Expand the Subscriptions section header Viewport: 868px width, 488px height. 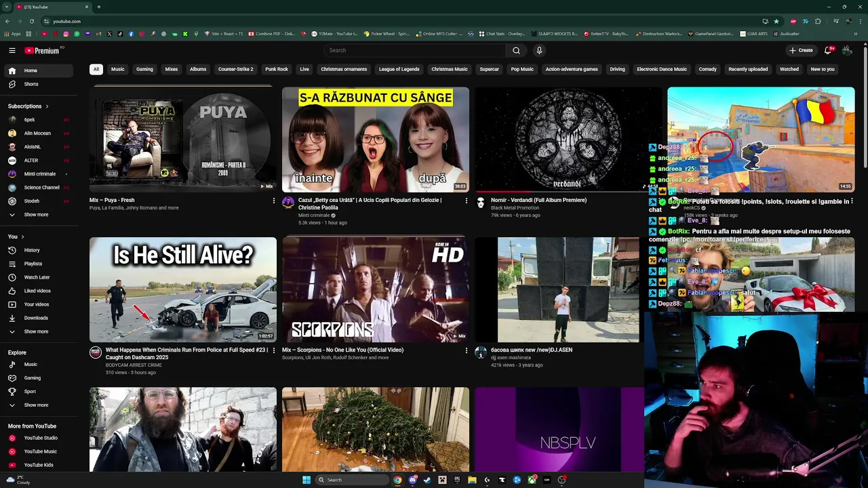[28, 106]
